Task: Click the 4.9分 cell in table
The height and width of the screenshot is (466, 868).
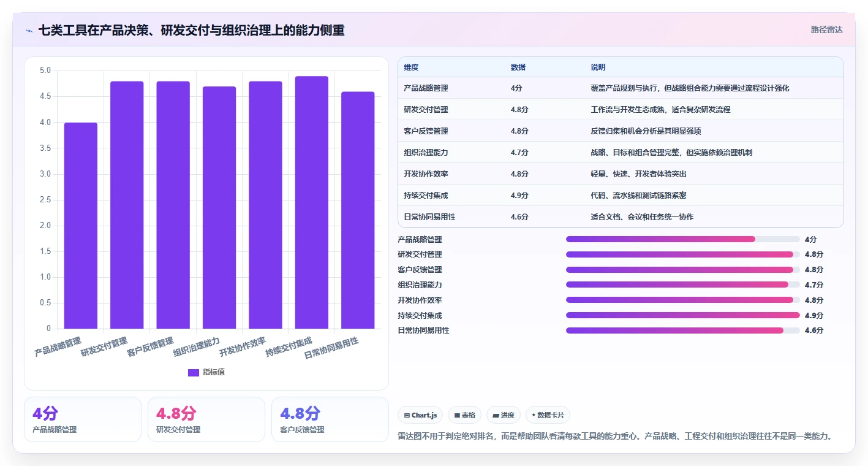Action: click(519, 196)
